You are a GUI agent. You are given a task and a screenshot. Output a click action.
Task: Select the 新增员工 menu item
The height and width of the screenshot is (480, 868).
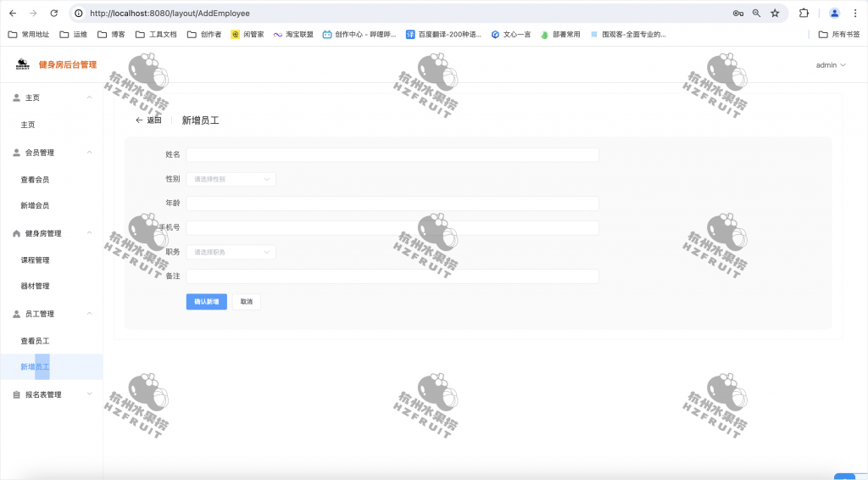tap(52, 367)
